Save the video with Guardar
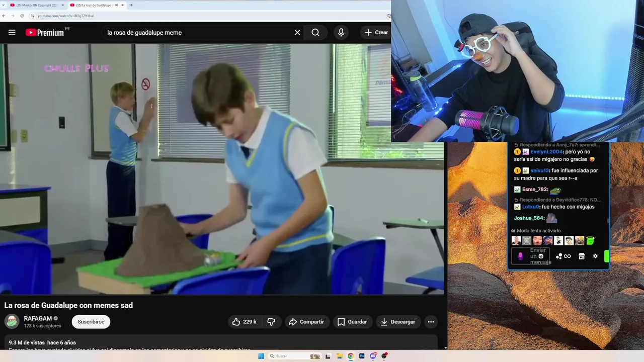 pyautogui.click(x=352, y=322)
